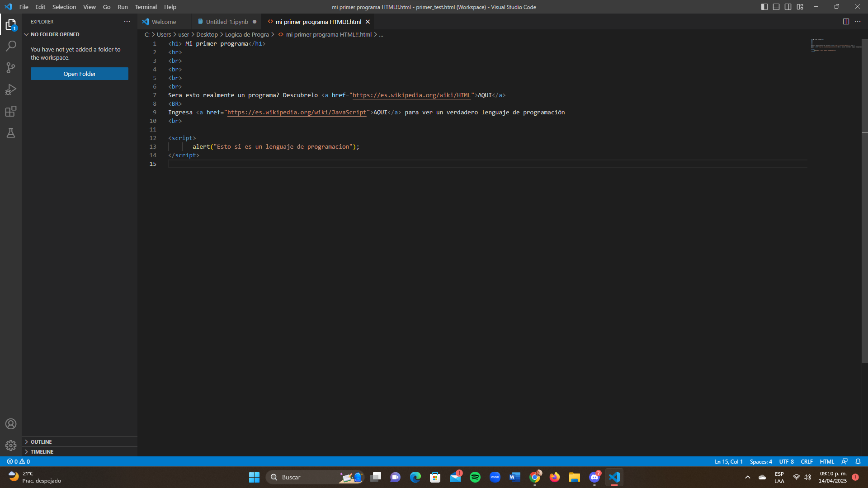Open the Run menu
The width and height of the screenshot is (868, 488).
coord(123,7)
